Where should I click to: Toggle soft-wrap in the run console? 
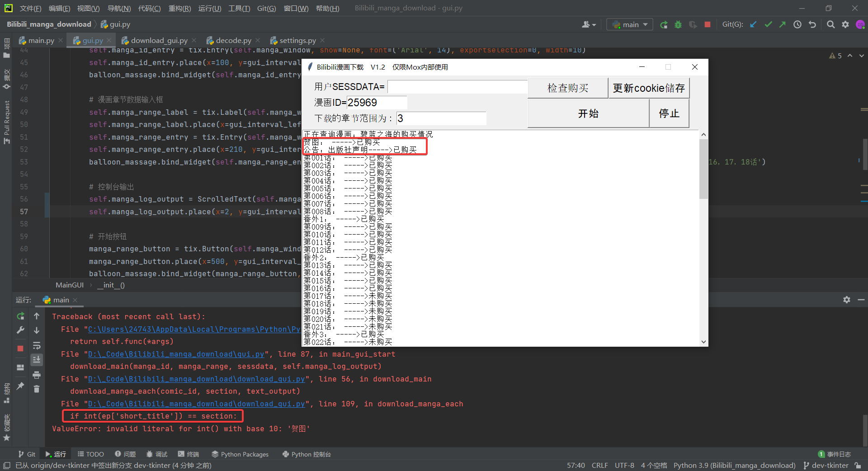37,345
